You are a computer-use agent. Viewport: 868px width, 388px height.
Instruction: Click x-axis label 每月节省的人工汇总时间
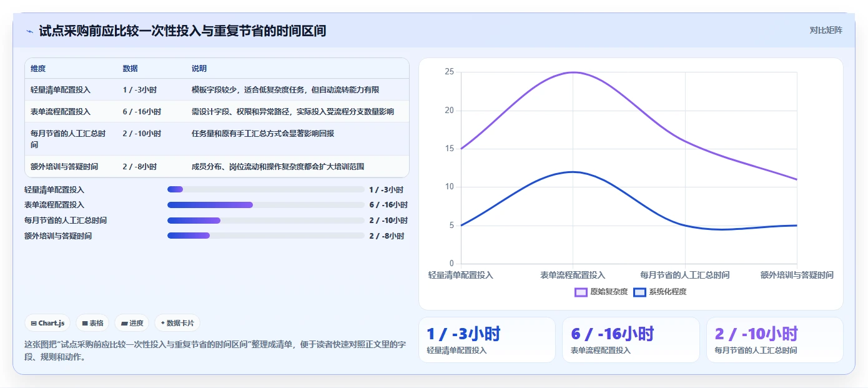point(685,275)
